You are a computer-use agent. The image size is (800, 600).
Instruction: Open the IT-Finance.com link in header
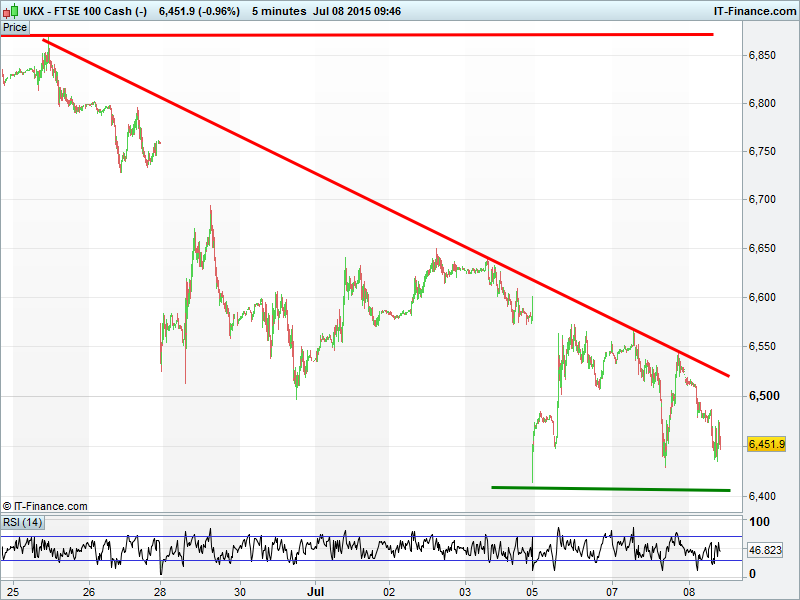(x=755, y=11)
